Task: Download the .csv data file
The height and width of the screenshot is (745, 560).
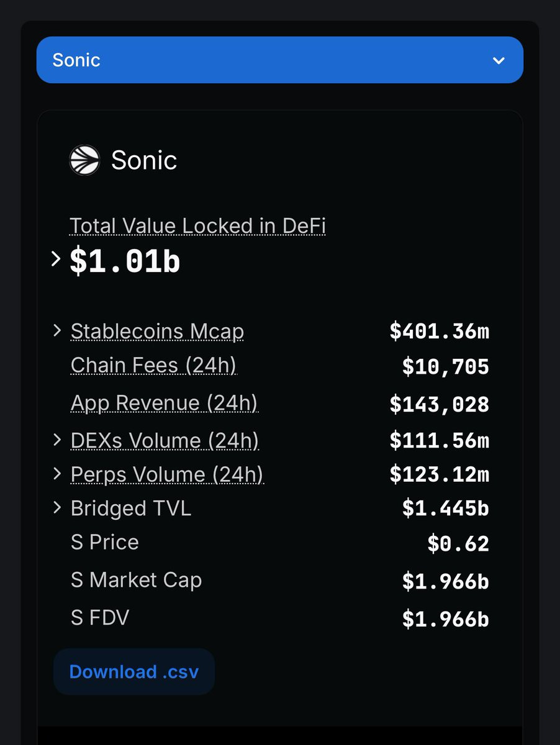Action: 134,672
